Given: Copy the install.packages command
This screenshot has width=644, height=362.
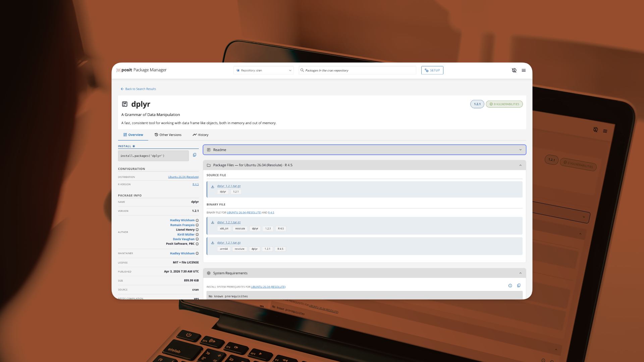Looking at the screenshot, I should tap(195, 155).
